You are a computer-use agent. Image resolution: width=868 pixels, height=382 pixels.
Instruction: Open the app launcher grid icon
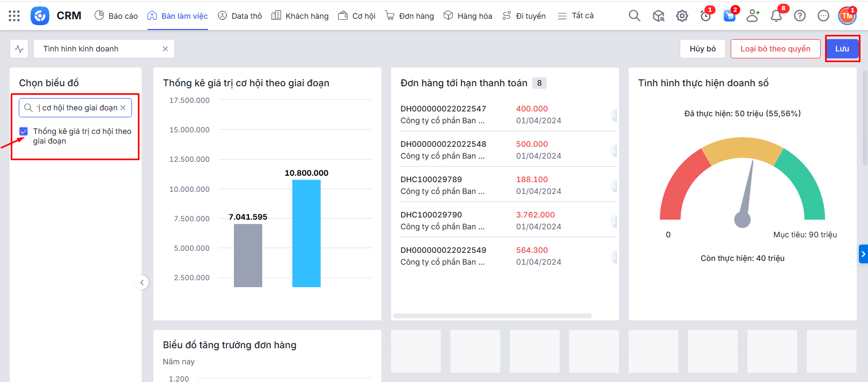tap(14, 16)
